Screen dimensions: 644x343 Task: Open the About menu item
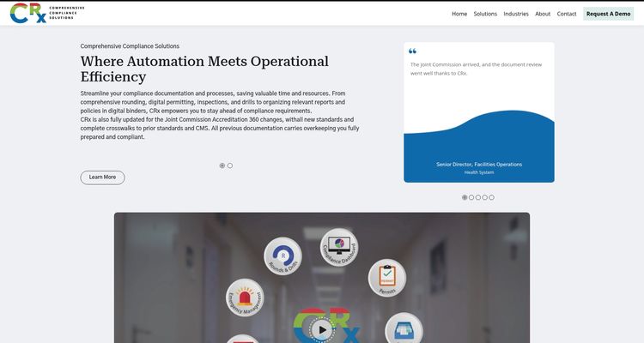(x=543, y=14)
